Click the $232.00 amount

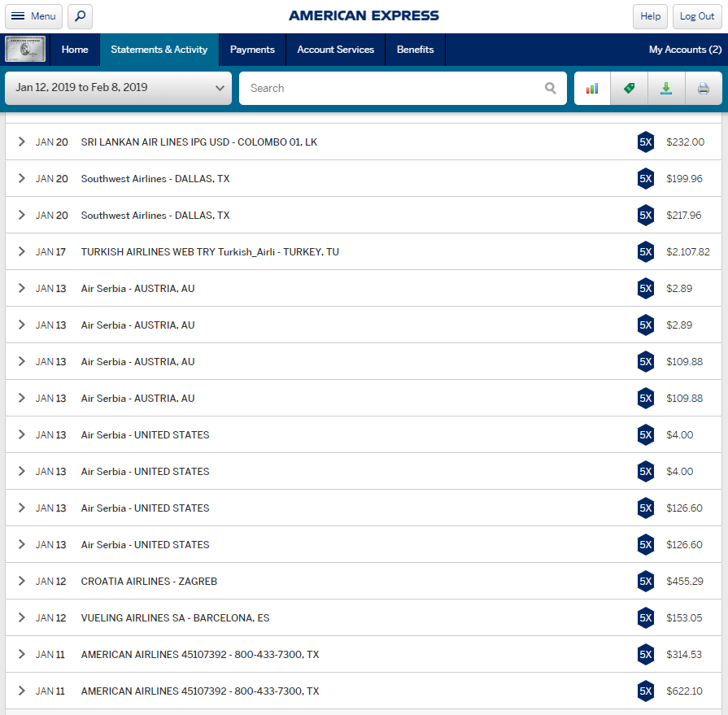point(685,142)
